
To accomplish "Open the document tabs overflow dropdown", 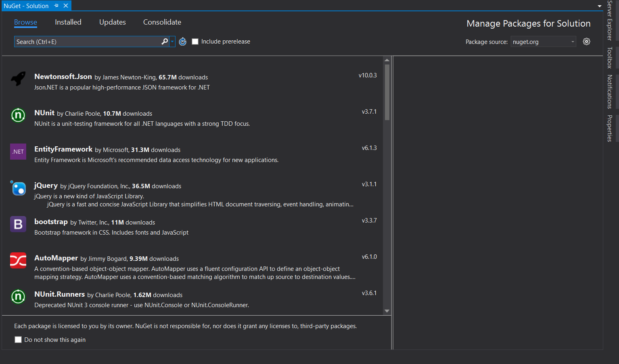I will tap(600, 6).
